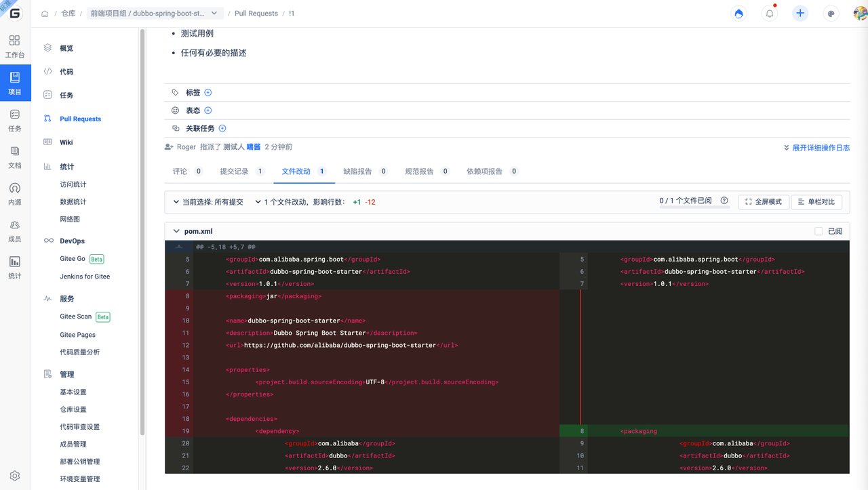Open 部署公钥管理
Image resolution: width=868 pixels, height=490 pixels.
(80, 462)
